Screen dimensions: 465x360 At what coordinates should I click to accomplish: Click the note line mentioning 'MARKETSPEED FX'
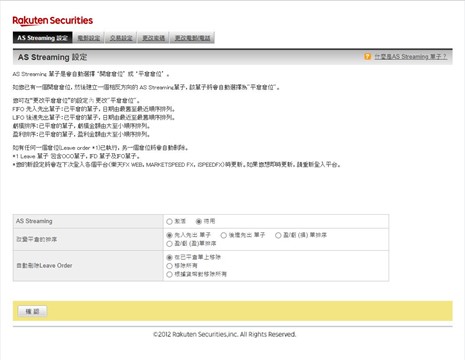(x=177, y=165)
